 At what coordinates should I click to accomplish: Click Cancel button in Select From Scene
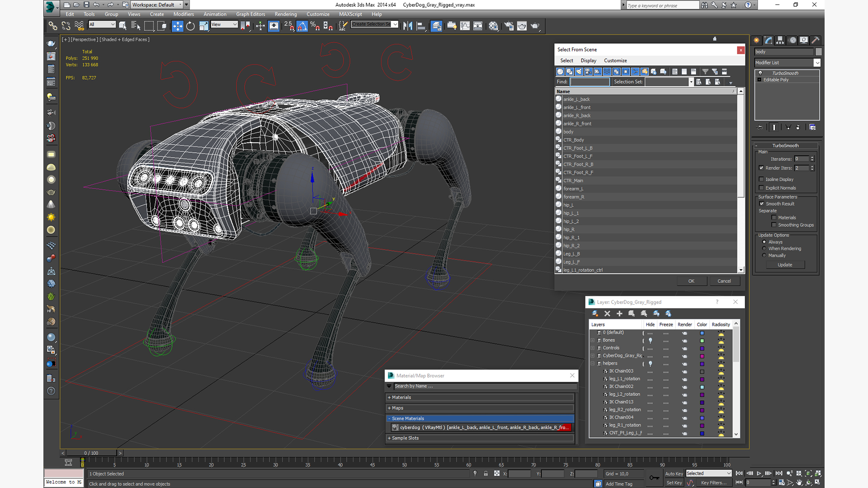coord(724,281)
